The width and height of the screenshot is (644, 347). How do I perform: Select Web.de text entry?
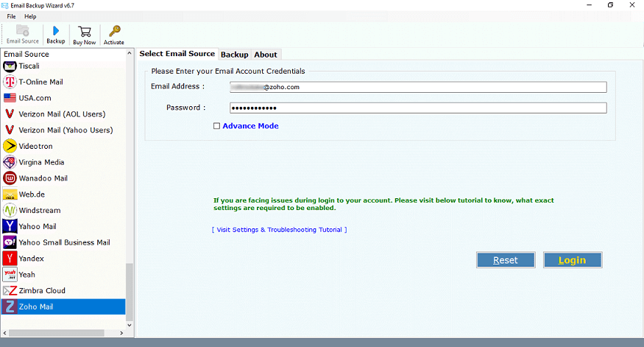pos(32,194)
